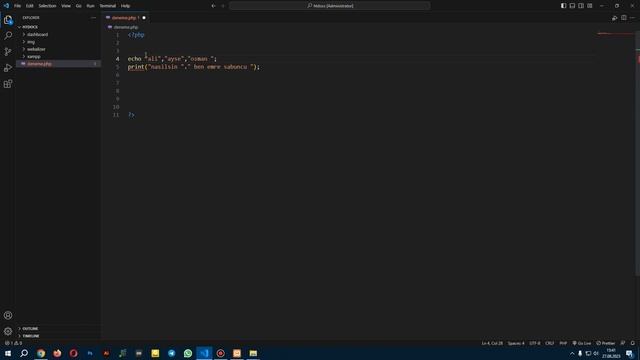Image resolution: width=640 pixels, height=360 pixels.
Task: Click the PHP language mode indicator
Action: point(563,343)
